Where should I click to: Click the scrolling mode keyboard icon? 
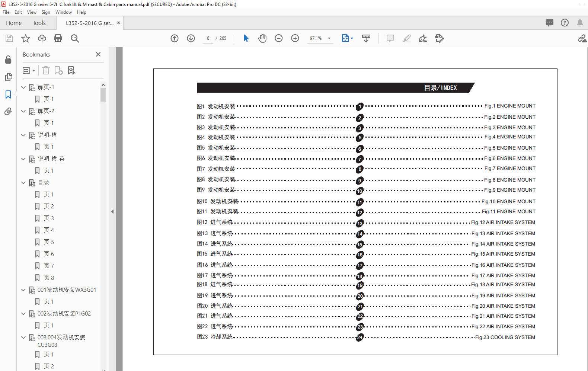(366, 38)
